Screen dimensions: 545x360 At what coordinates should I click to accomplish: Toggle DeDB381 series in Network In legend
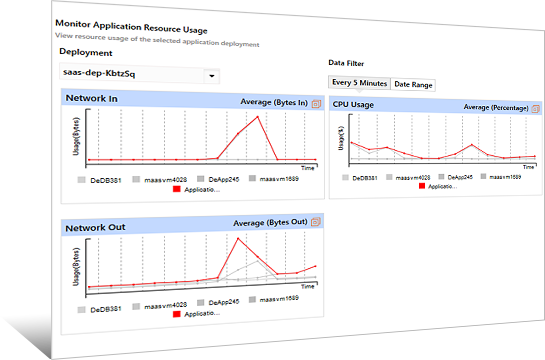click(99, 180)
